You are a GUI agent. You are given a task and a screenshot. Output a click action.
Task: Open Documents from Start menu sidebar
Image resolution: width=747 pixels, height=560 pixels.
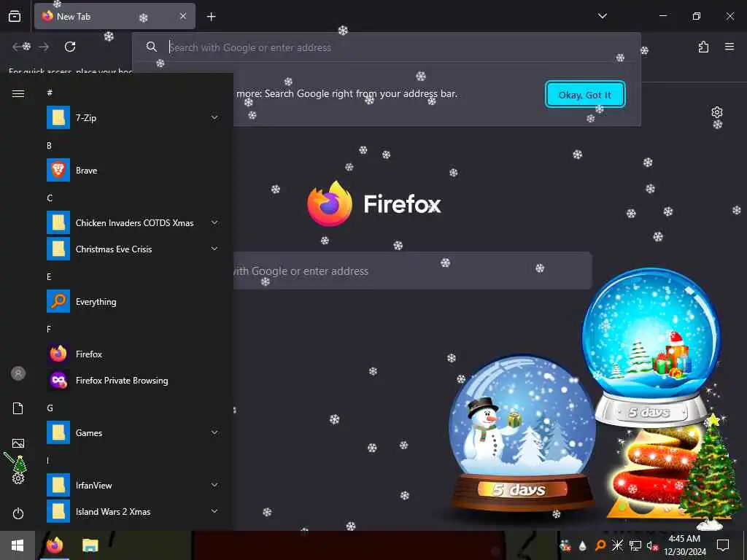click(18, 408)
